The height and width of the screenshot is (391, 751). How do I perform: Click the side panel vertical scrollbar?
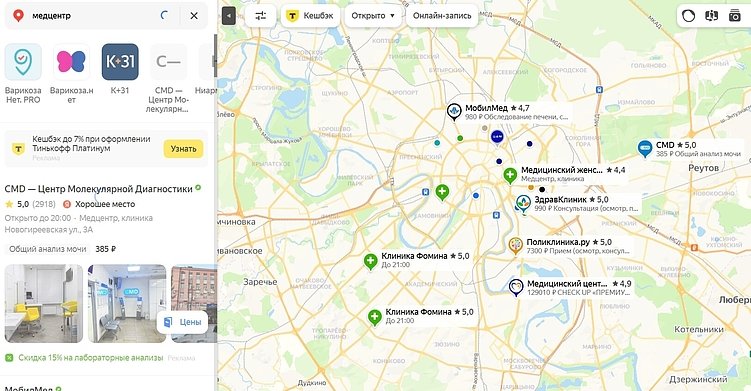[215, 55]
